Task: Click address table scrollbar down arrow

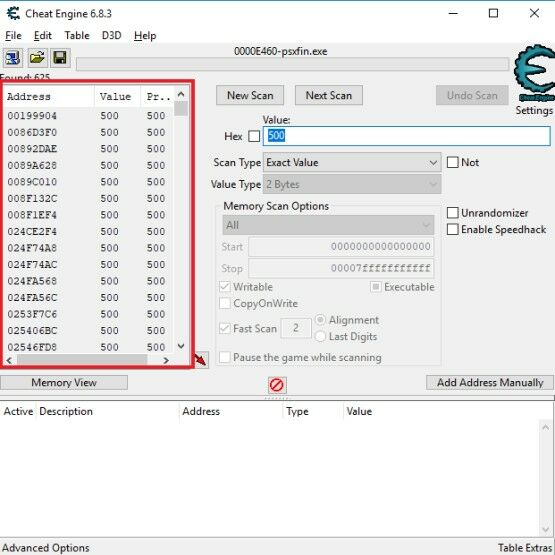Action: (545, 529)
